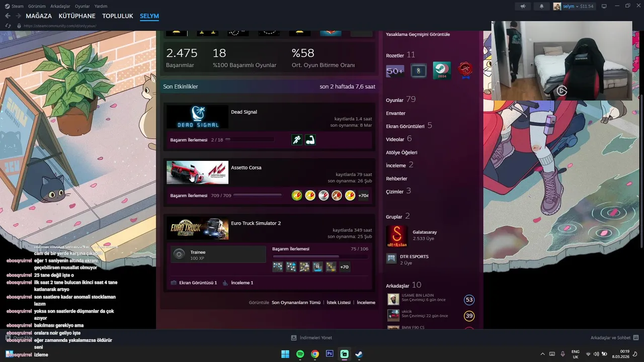The width and height of the screenshot is (644, 362).
Task: Click the first Assetto Corsa achievement icon
Action: (297, 196)
